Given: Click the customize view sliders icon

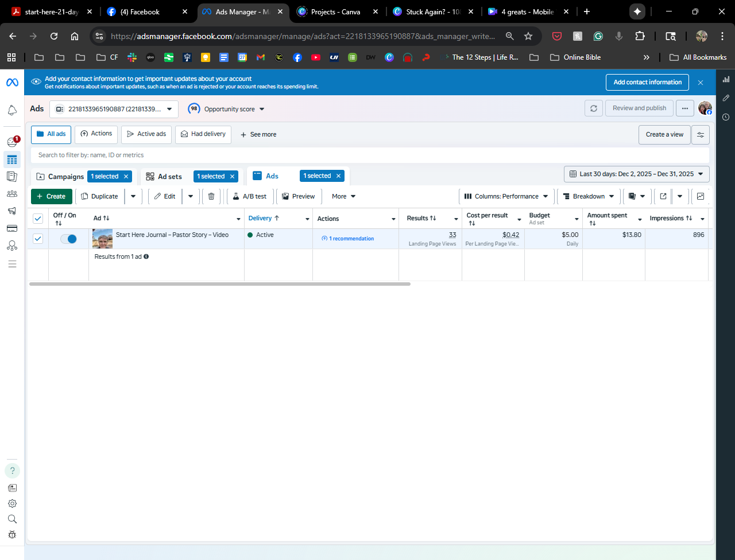Looking at the screenshot, I should coord(700,135).
